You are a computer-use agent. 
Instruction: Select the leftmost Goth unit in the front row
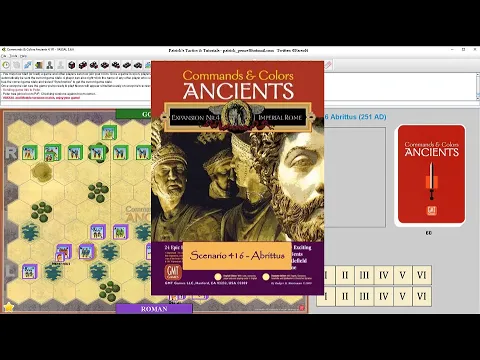(x=30, y=153)
